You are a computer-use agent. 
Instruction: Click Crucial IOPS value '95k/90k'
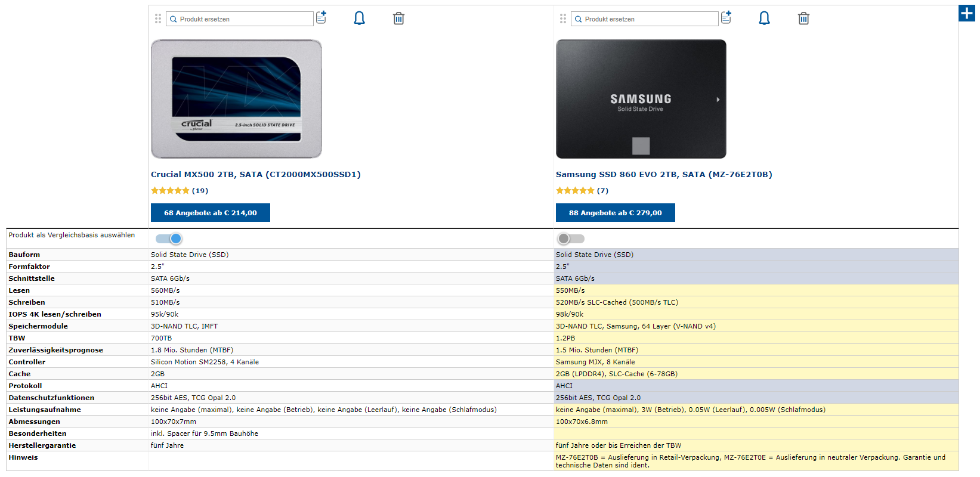(165, 314)
